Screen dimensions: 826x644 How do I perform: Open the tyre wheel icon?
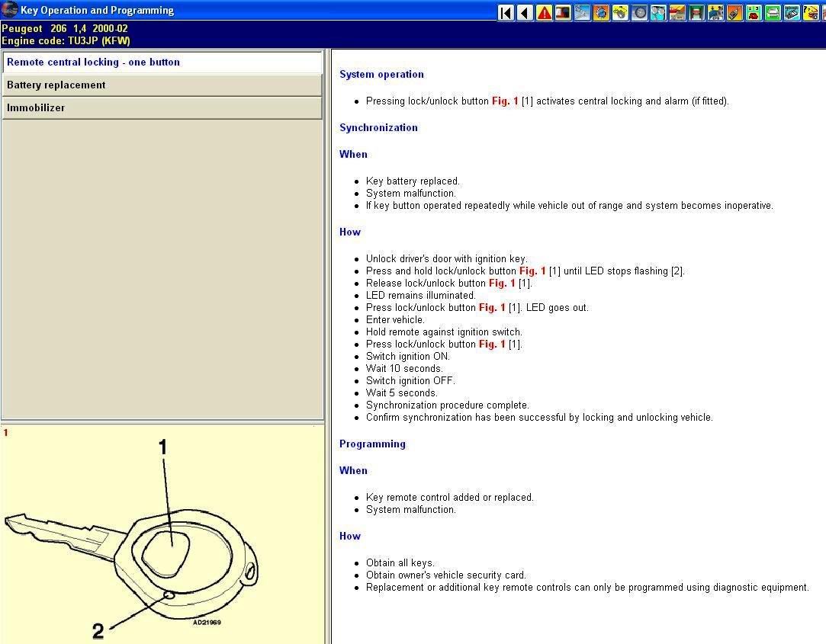tap(639, 12)
